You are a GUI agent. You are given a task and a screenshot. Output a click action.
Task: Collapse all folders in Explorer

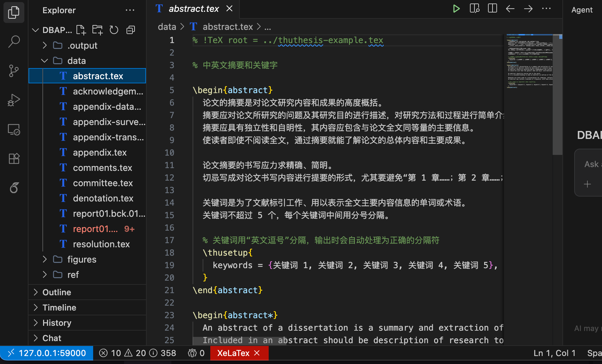(131, 30)
